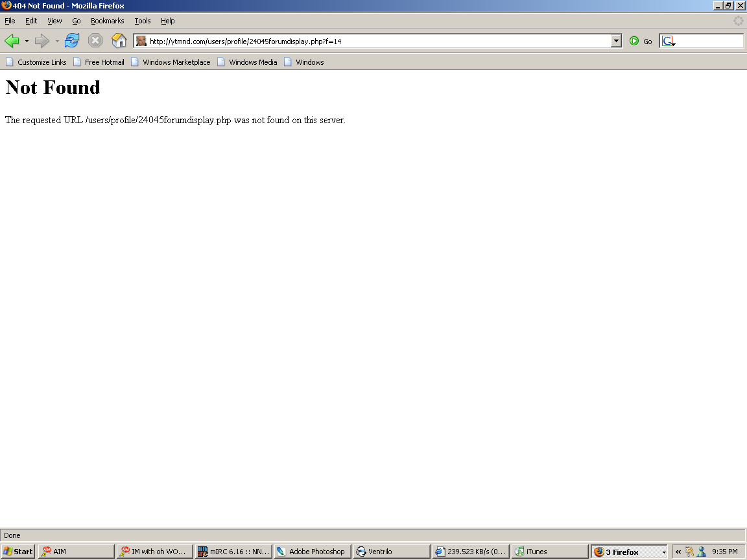
Task: Expand the address bar URL history dropdown
Action: click(616, 41)
